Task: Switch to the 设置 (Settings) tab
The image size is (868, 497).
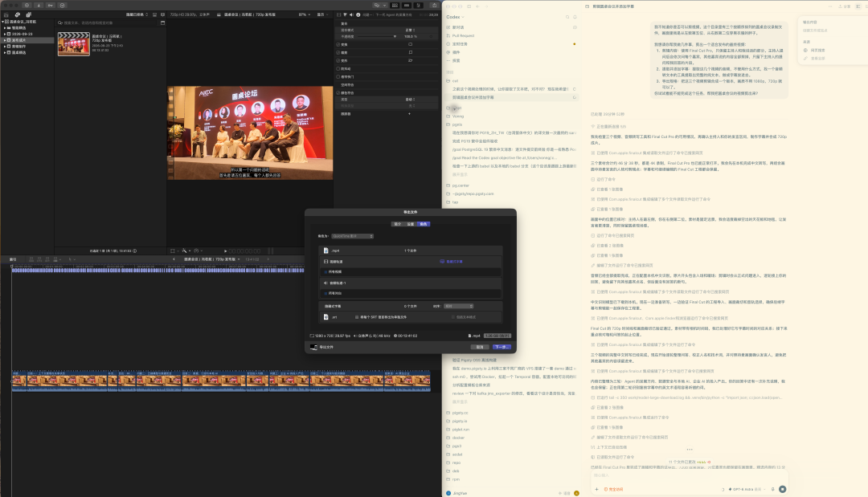Action: click(411, 224)
